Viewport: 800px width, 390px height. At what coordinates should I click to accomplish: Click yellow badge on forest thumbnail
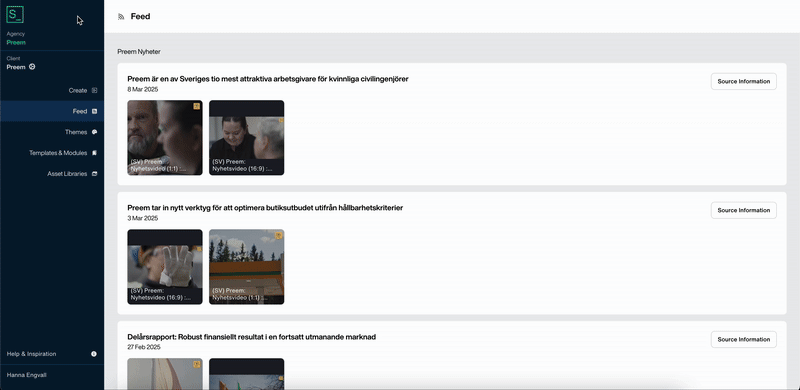pyautogui.click(x=279, y=236)
